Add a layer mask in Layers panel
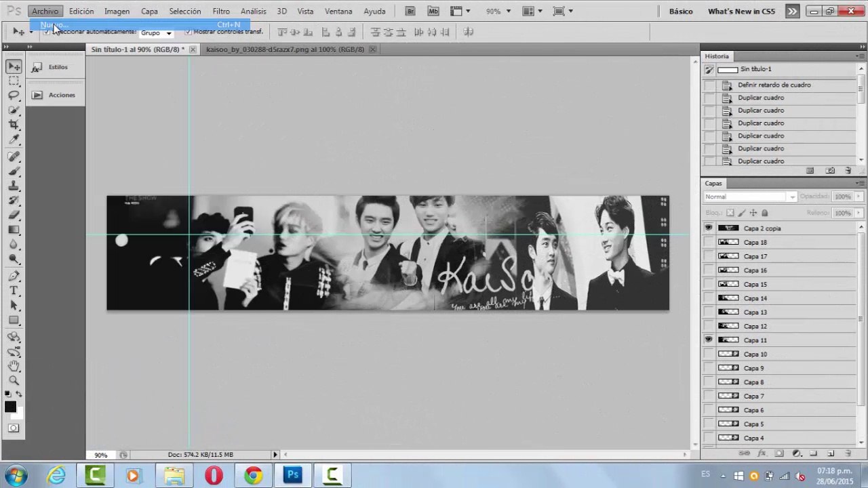 click(x=778, y=453)
